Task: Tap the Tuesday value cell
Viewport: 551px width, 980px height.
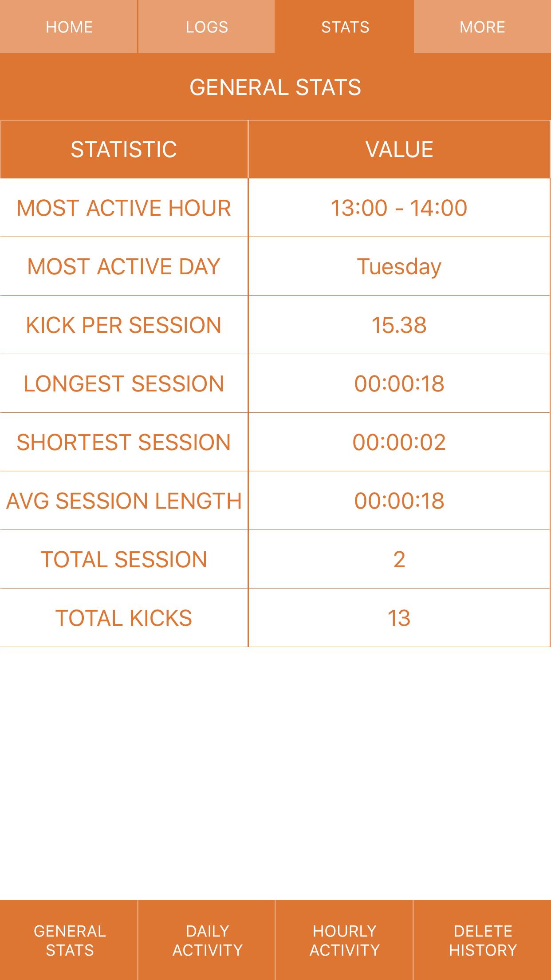Action: coord(399,266)
